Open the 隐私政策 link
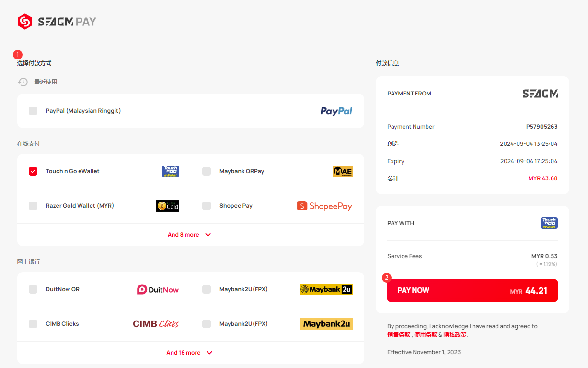The image size is (588, 368). click(455, 335)
